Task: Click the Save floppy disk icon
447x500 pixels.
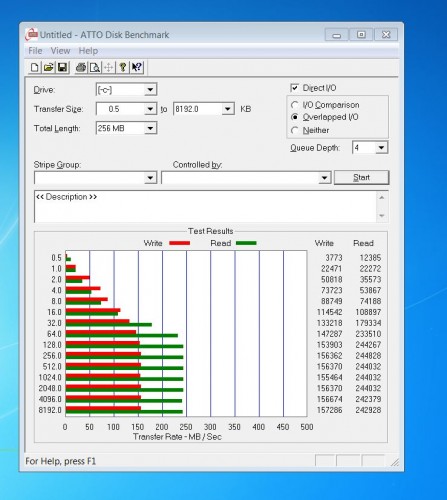Action: 62,67
